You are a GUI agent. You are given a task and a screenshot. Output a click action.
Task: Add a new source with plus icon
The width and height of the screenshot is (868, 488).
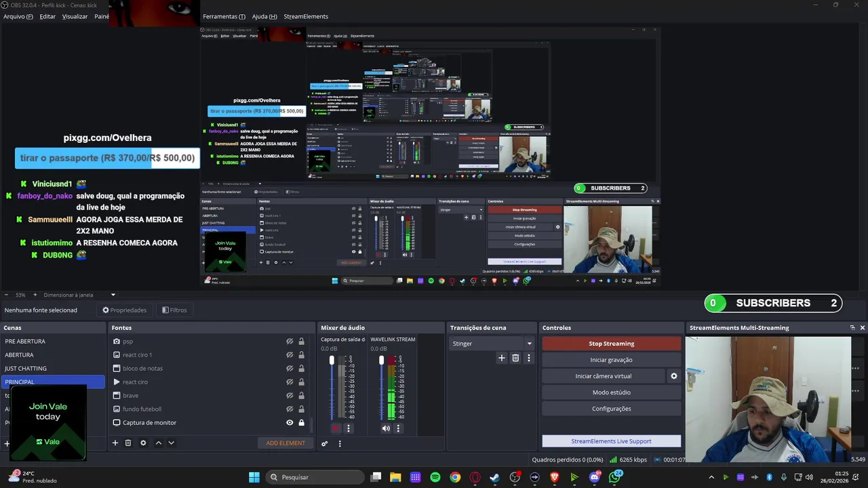[115, 443]
